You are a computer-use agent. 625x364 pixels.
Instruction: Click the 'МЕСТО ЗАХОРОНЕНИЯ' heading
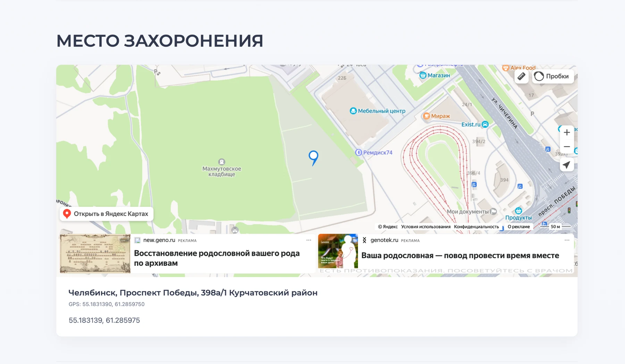coord(160,41)
